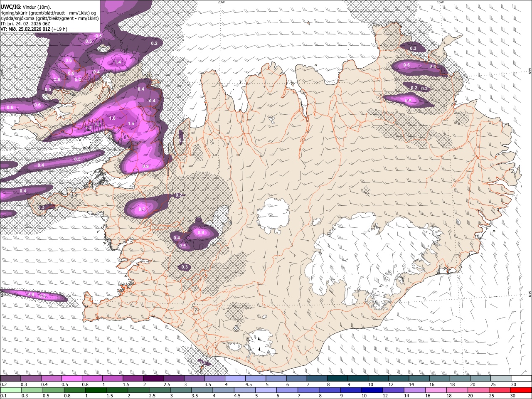This screenshot has height=399, width=532.
Task: Pick the violet 12–14 swatch in the lower legend
Action: click(393, 390)
